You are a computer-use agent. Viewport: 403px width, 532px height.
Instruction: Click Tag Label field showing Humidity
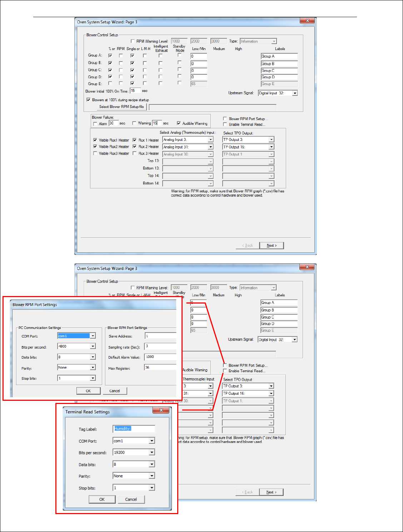click(x=134, y=429)
